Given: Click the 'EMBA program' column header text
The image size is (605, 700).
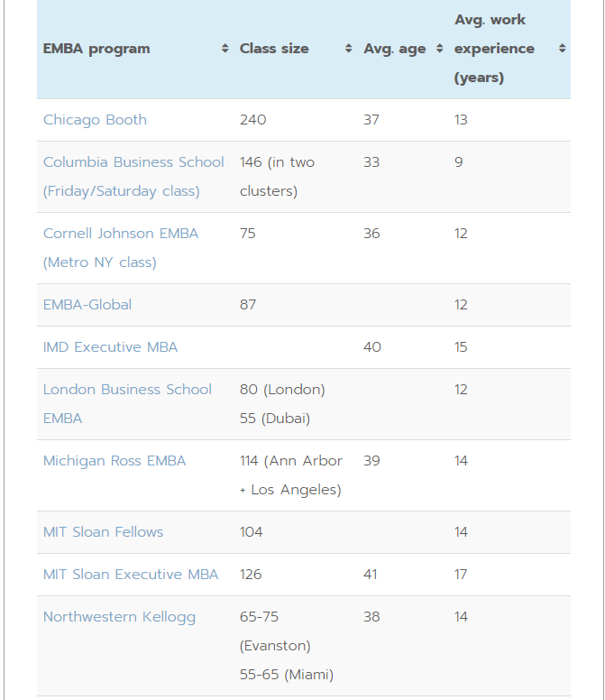Looking at the screenshot, I should (x=96, y=49).
